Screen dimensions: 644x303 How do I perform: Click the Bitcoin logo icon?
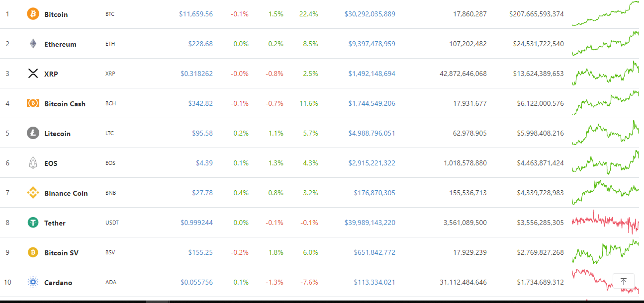[x=33, y=14]
